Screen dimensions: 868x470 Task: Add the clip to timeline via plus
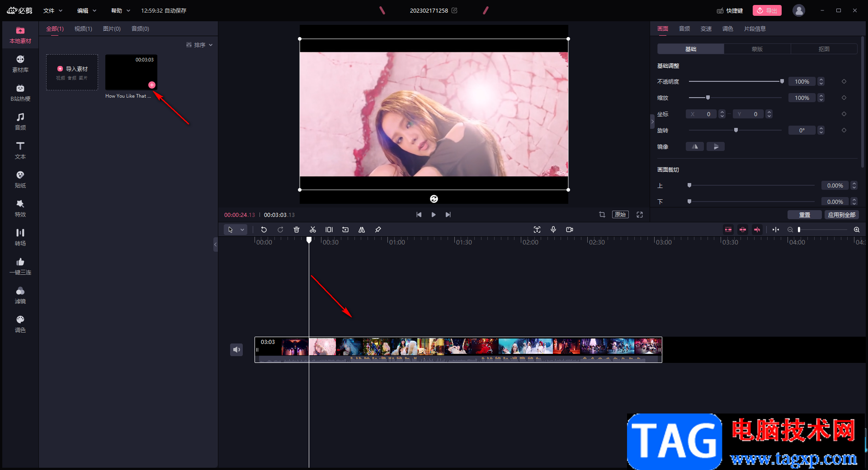(152, 85)
